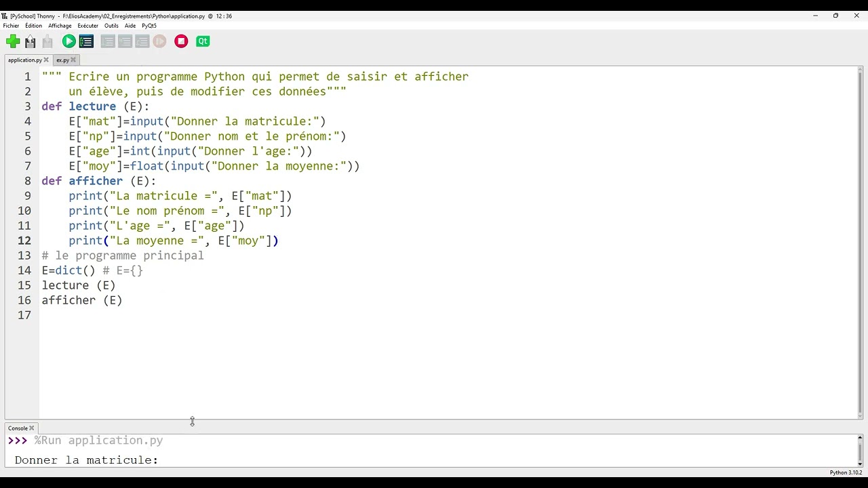Open the Affichage menu
The image size is (868, 488).
60,26
